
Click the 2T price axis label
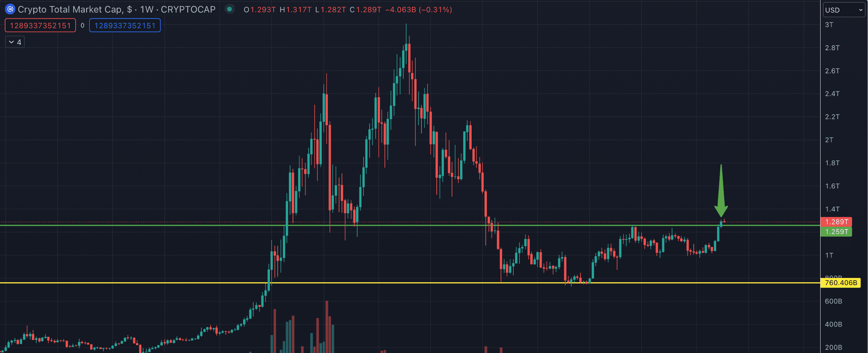(x=829, y=140)
